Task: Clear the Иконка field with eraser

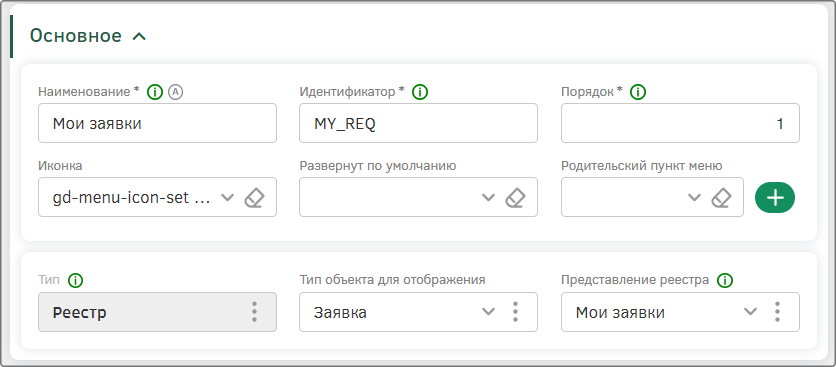Action: (254, 197)
